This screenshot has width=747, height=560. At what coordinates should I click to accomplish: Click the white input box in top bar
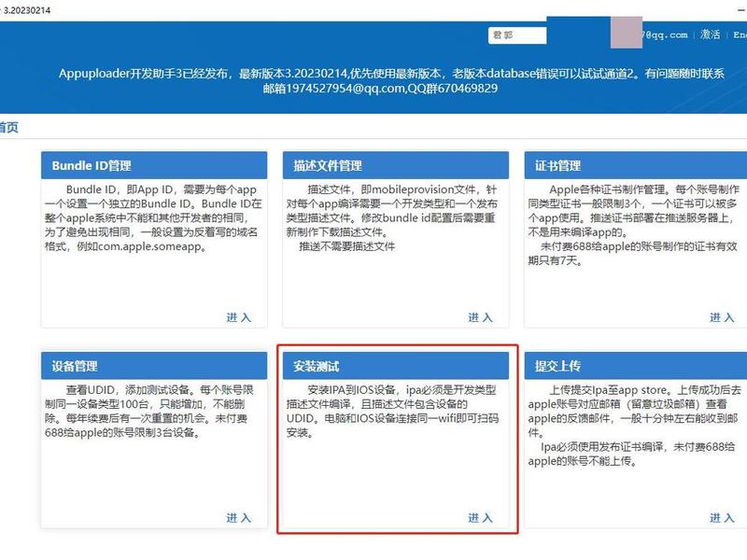click(517, 35)
